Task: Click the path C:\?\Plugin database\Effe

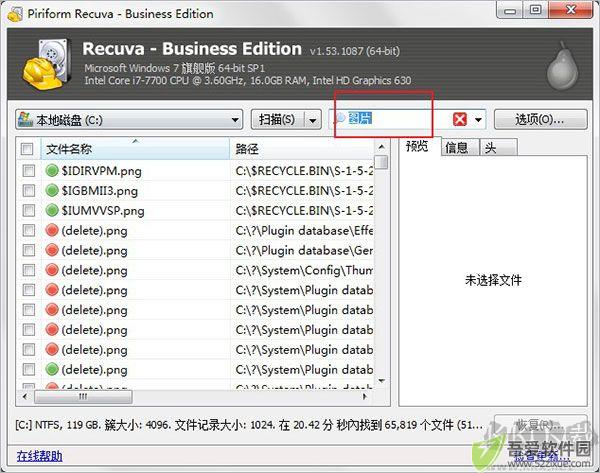Action: 304,230
